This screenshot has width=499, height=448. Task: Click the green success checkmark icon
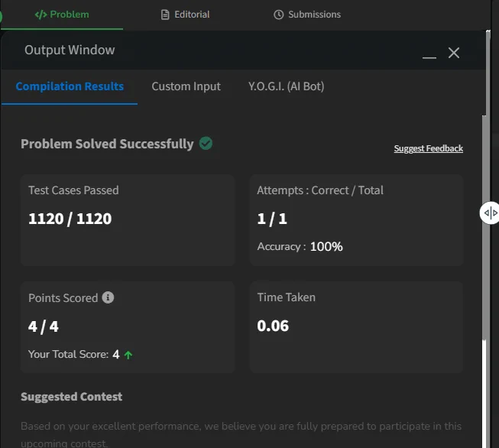206,143
